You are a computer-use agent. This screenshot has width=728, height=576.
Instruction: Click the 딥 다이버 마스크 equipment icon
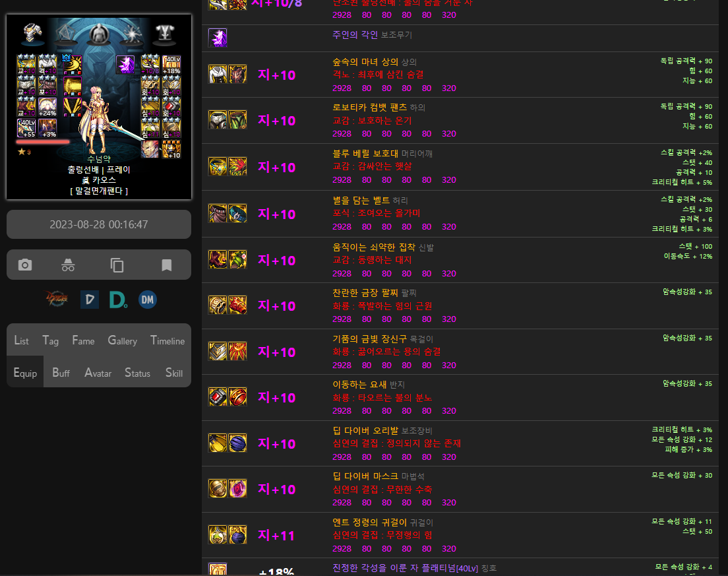pyautogui.click(x=218, y=488)
